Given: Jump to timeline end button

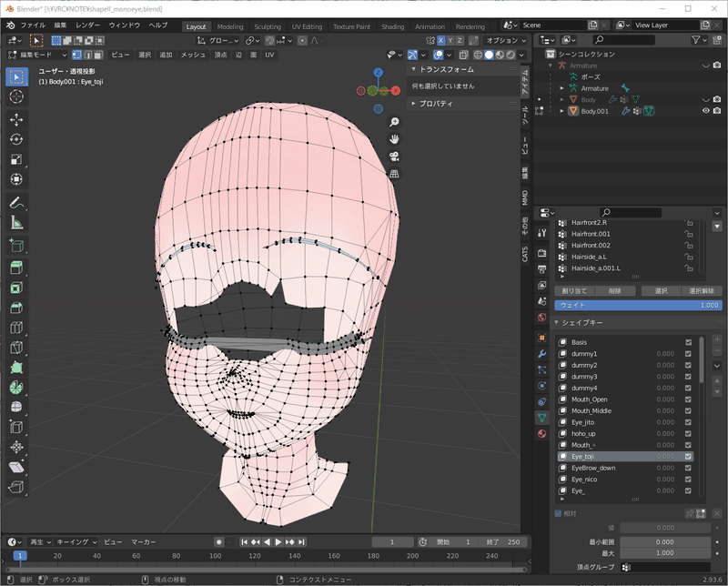Looking at the screenshot, I should pos(301,542).
